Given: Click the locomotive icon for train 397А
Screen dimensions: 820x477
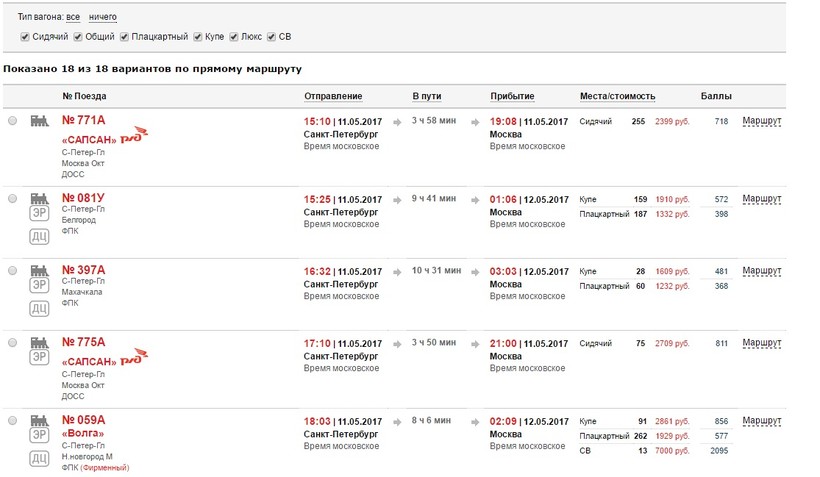Looking at the screenshot, I should (x=40, y=270).
